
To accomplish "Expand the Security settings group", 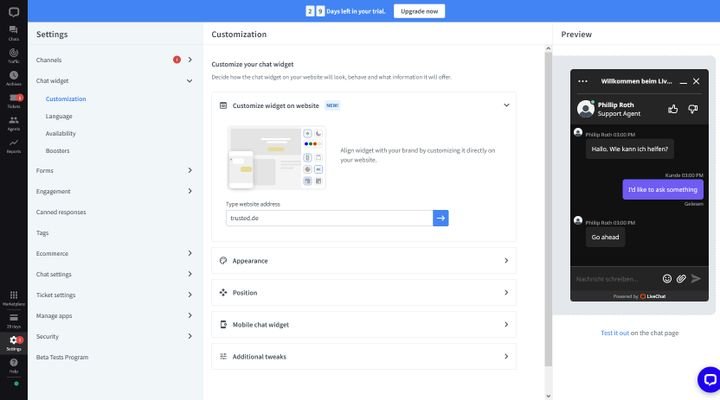I will click(x=190, y=336).
